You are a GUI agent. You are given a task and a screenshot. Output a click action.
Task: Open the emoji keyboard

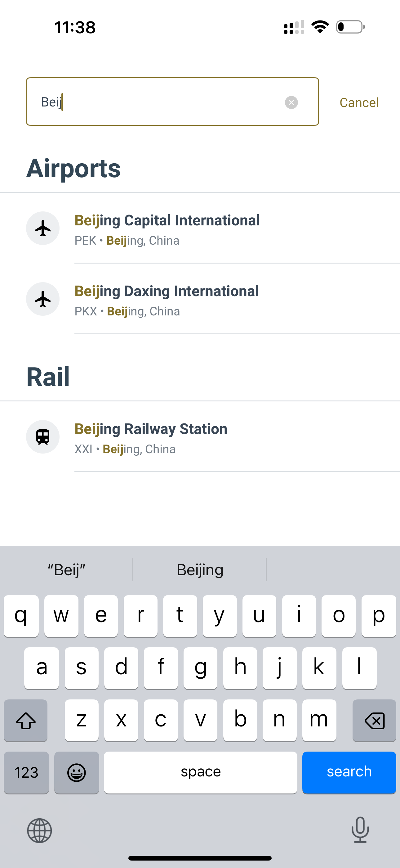[x=77, y=772]
